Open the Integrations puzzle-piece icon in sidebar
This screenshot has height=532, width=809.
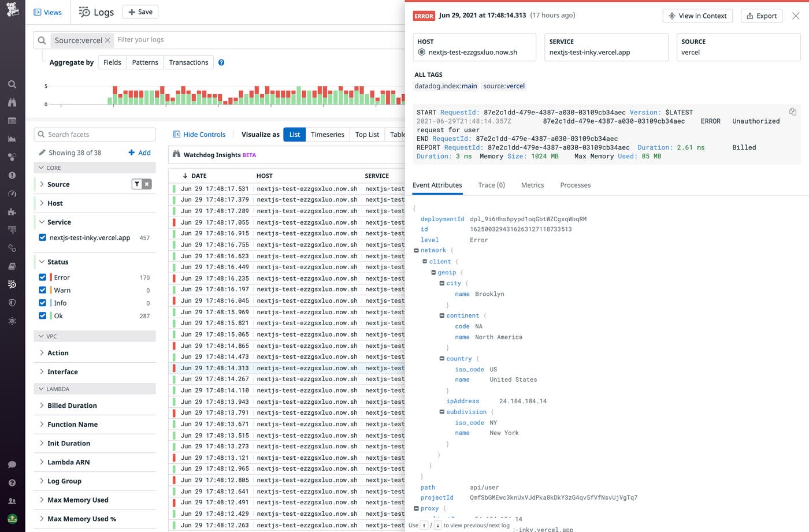[x=12, y=211]
